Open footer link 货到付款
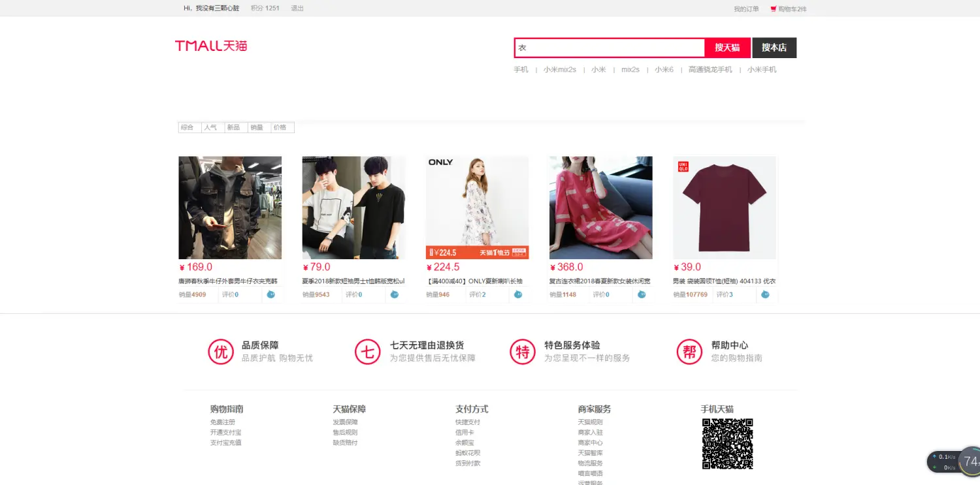 (468, 463)
